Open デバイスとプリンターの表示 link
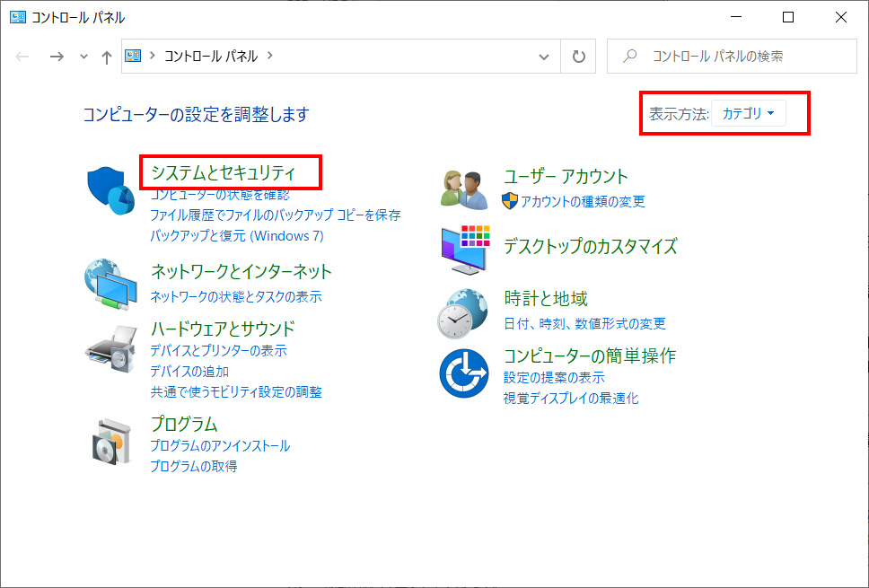The width and height of the screenshot is (869, 588). [x=218, y=351]
